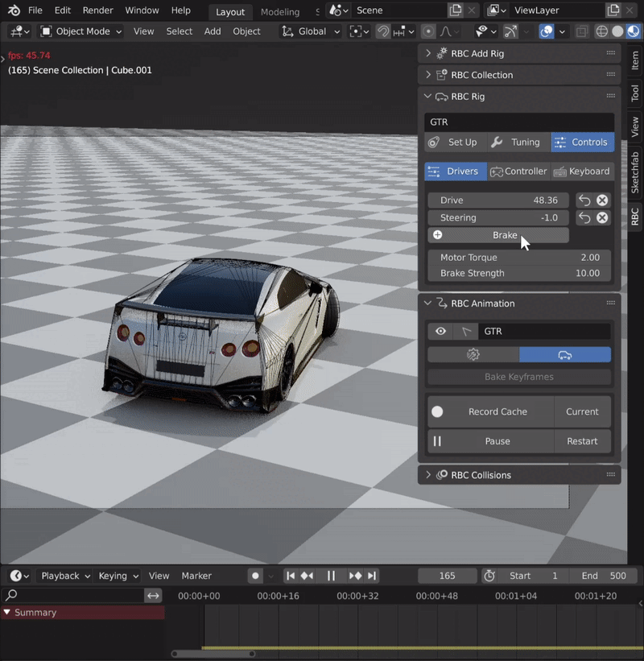Image resolution: width=644 pixels, height=661 pixels.
Task: Toggle the use preview range clock icon
Action: pos(489,576)
